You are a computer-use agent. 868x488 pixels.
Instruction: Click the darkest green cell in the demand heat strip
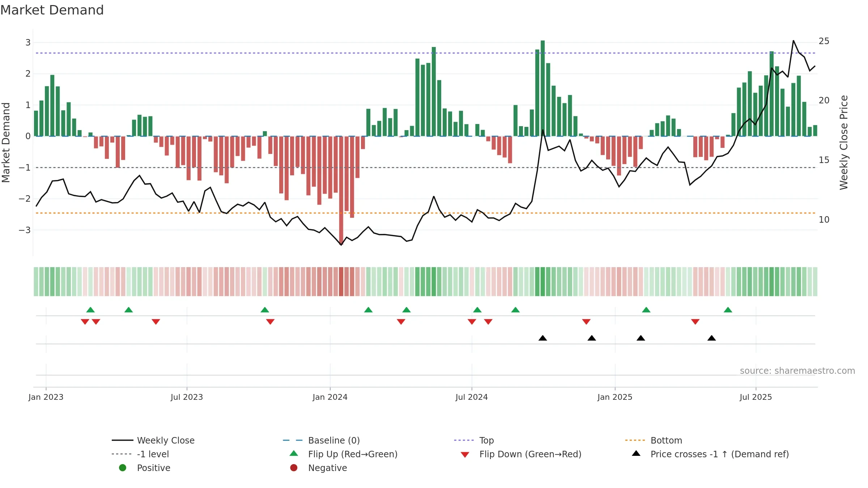tap(542, 282)
